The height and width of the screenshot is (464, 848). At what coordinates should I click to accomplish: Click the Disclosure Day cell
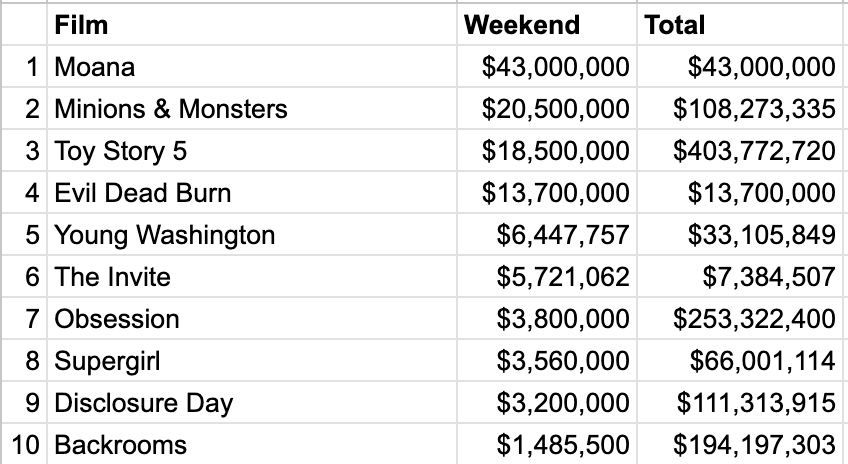[252, 403]
